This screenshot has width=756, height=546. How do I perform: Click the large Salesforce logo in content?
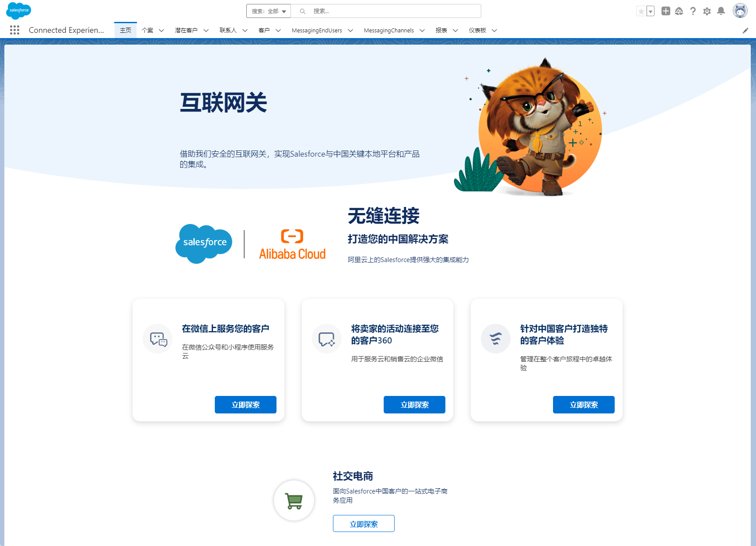tap(204, 244)
